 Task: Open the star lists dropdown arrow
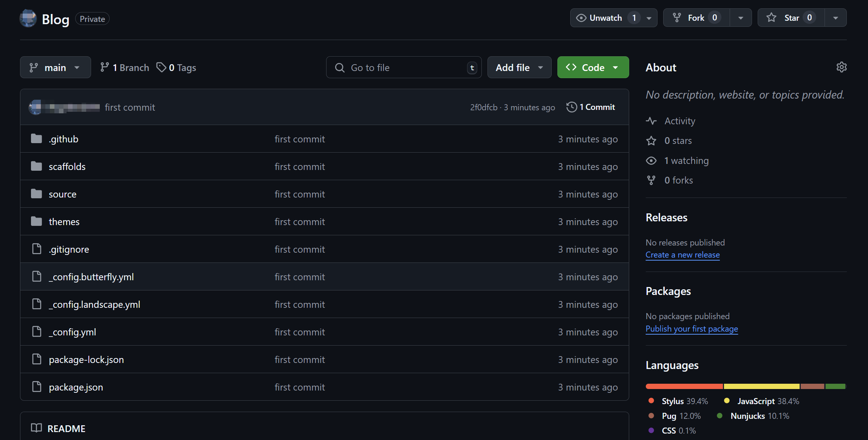tap(836, 18)
